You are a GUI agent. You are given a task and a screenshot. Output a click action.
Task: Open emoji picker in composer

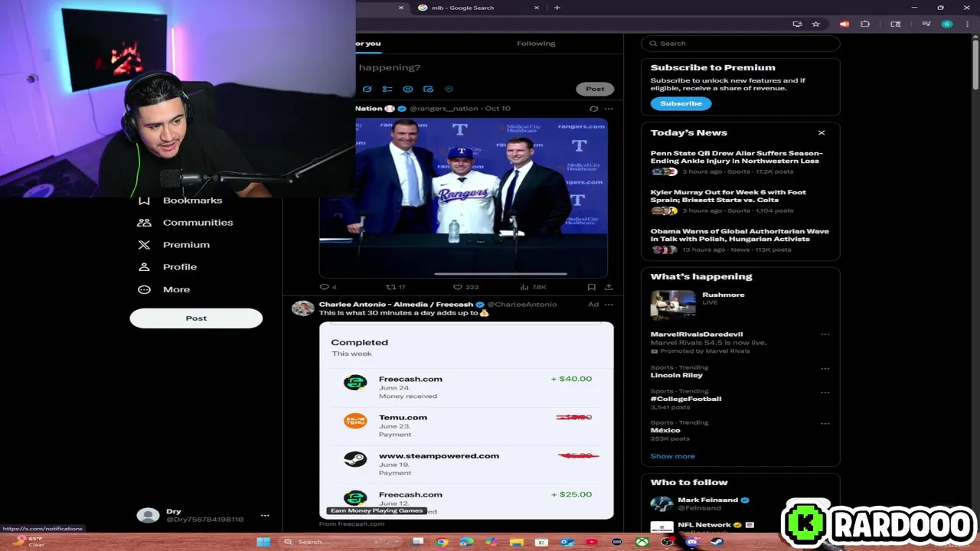coord(408,89)
